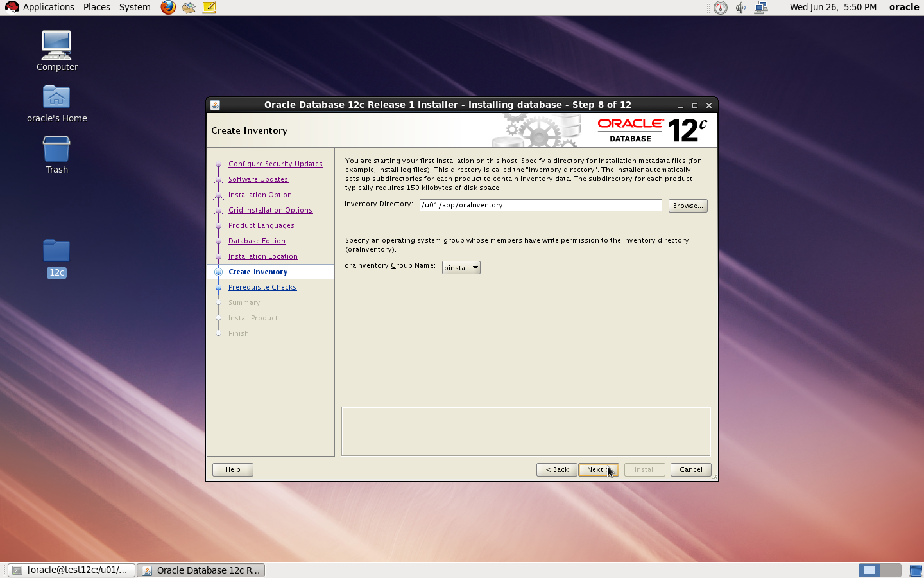Open the System menu
Screen dimensions: 924x578
135,7
